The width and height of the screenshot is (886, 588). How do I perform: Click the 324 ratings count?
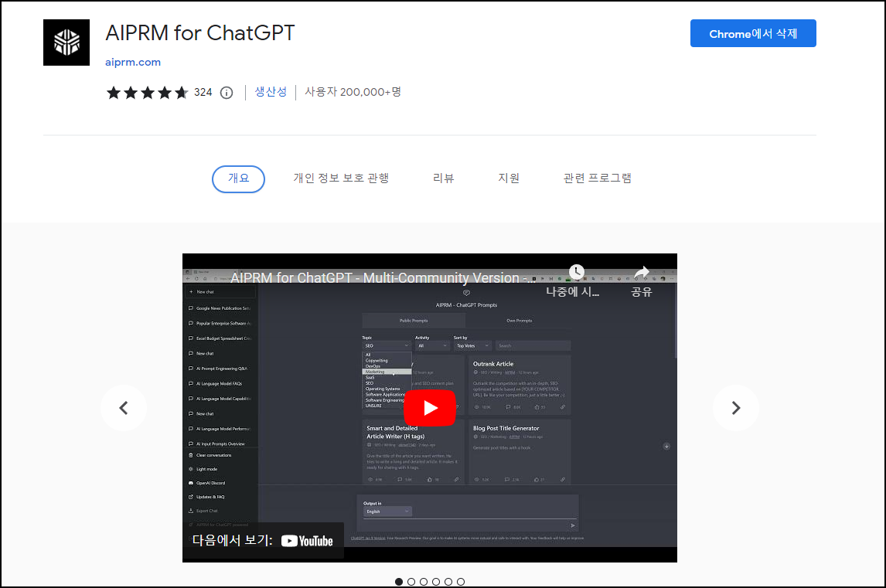(203, 93)
